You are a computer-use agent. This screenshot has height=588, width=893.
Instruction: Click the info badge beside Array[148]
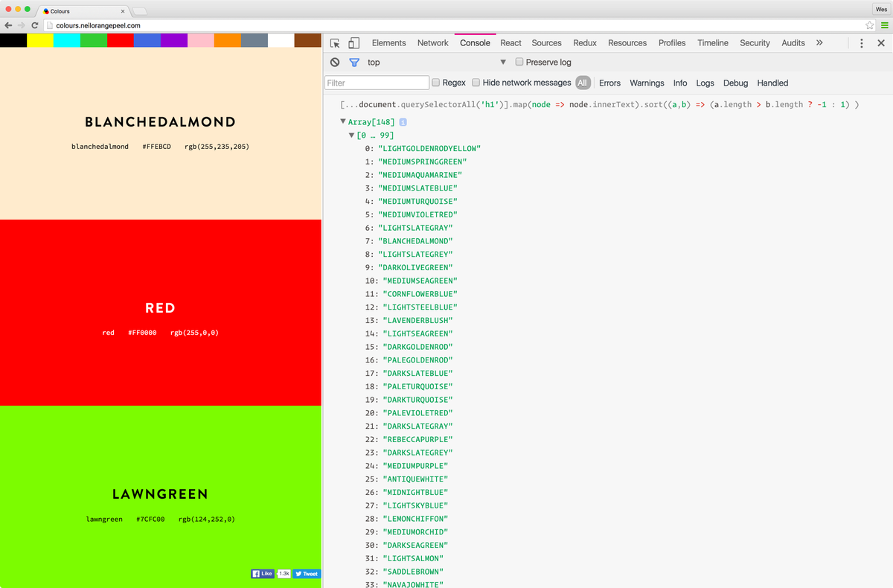[403, 122]
